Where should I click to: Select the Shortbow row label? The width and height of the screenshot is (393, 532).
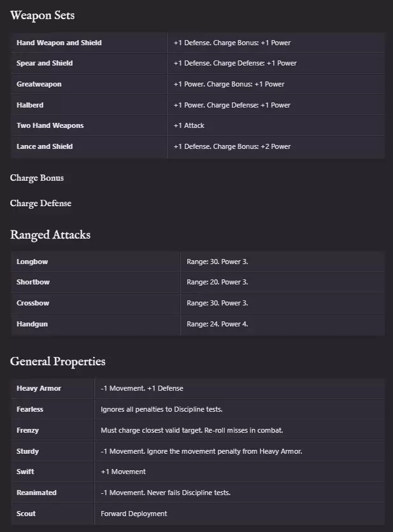click(33, 282)
